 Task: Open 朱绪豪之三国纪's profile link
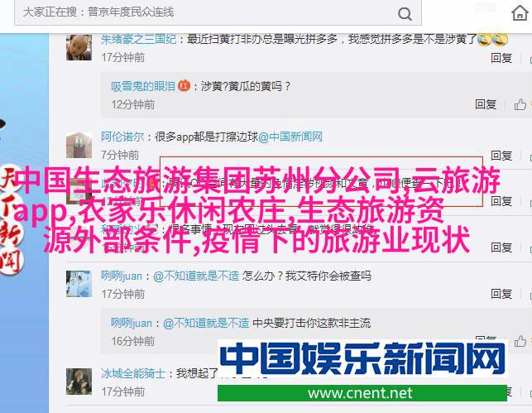(x=138, y=40)
